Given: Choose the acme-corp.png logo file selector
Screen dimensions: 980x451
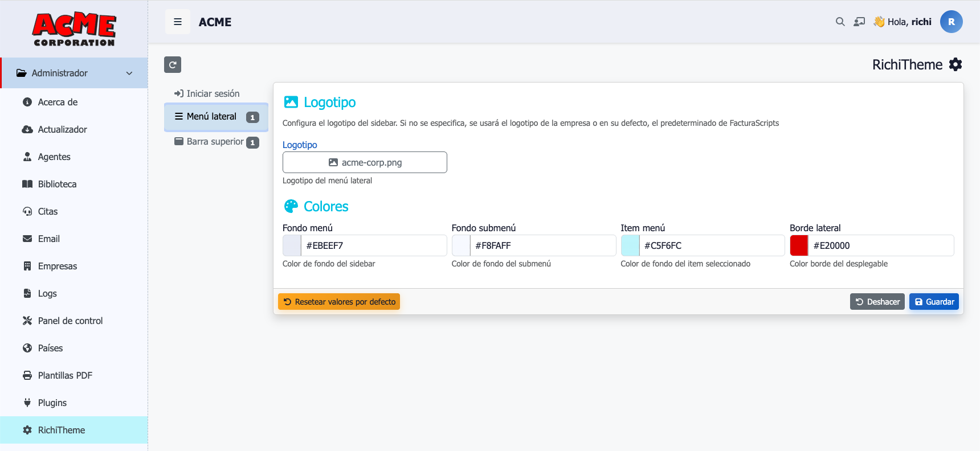Looking at the screenshot, I should [365, 162].
